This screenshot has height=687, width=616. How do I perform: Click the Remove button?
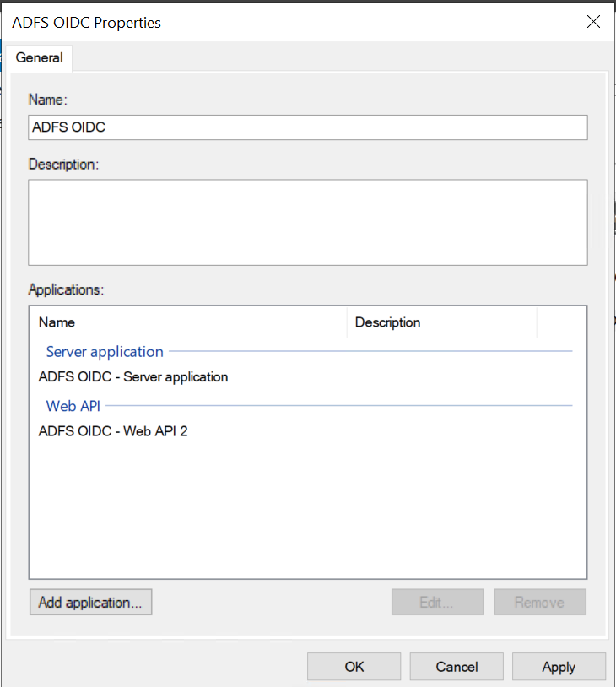540,602
